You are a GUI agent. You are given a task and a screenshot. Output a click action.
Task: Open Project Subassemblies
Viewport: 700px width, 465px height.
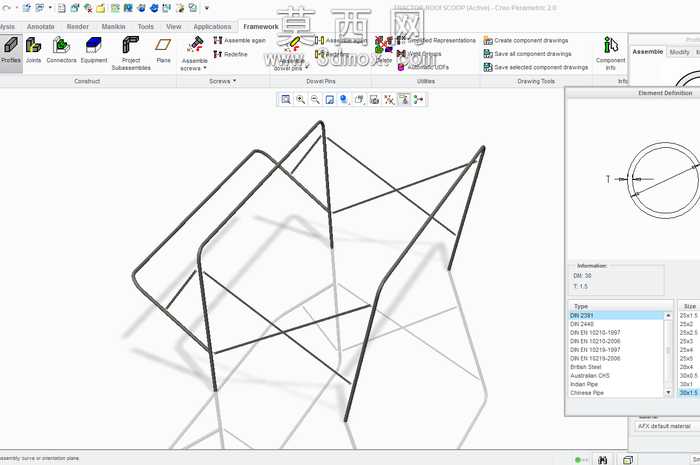pyautogui.click(x=131, y=54)
